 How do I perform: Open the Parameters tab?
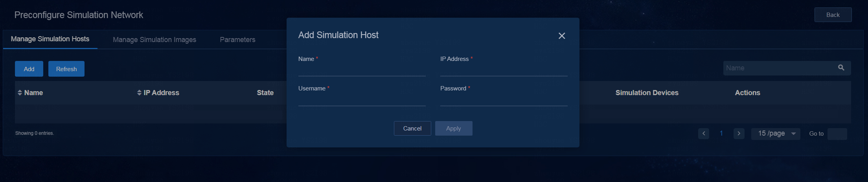click(237, 40)
